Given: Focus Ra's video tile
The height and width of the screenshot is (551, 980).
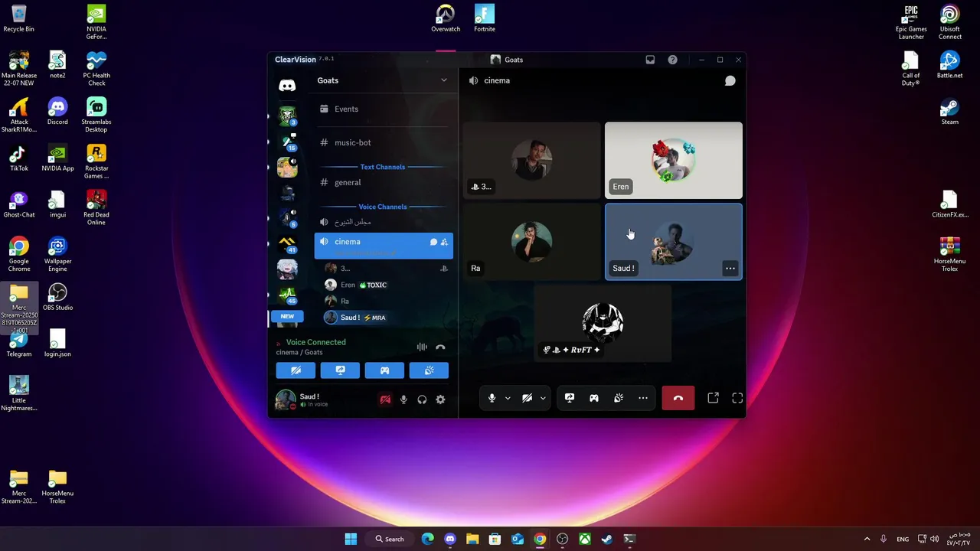Looking at the screenshot, I should pos(532,242).
